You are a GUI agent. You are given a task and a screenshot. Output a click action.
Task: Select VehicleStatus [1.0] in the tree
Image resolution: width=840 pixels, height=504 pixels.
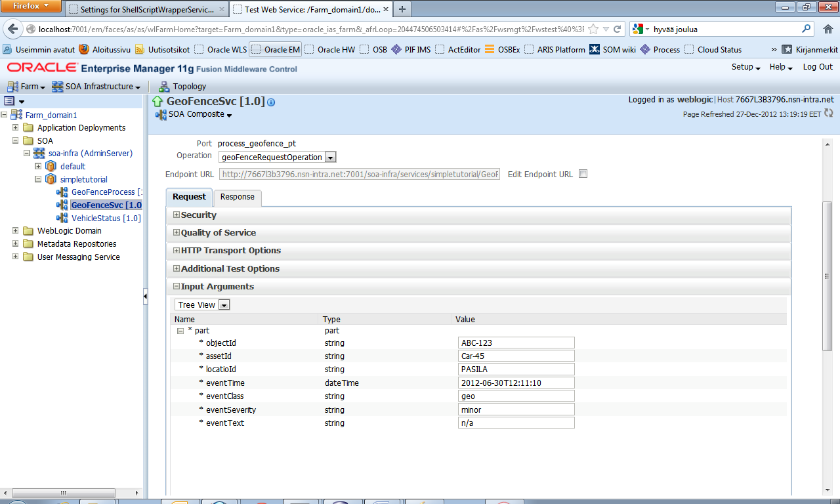click(106, 218)
